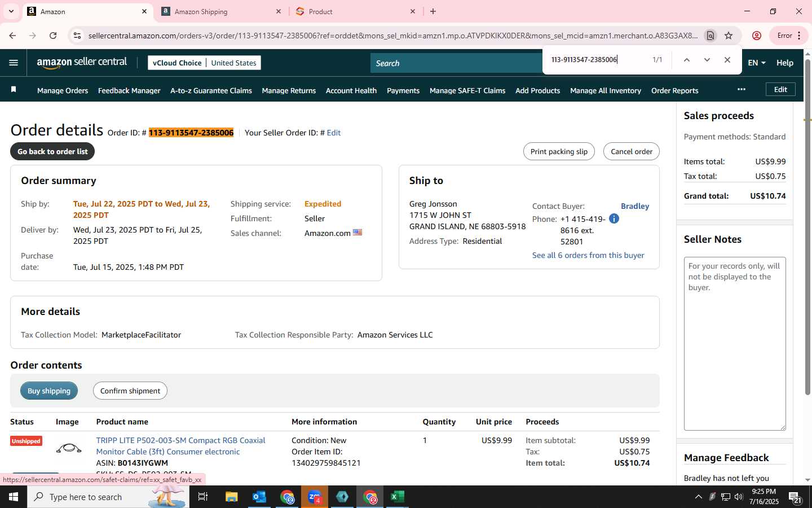Close the Amazon Shipping tab
This screenshot has width=812, height=508.
279,11
